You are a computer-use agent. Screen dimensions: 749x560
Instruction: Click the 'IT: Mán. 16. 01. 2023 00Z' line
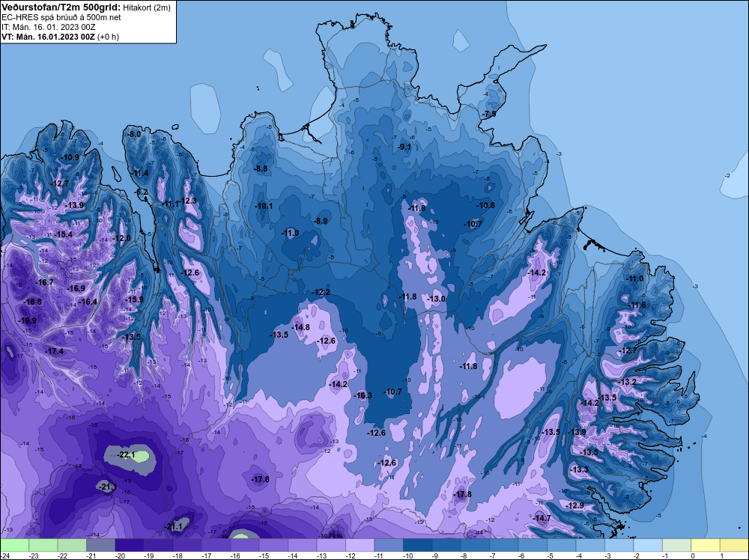[x=48, y=27]
